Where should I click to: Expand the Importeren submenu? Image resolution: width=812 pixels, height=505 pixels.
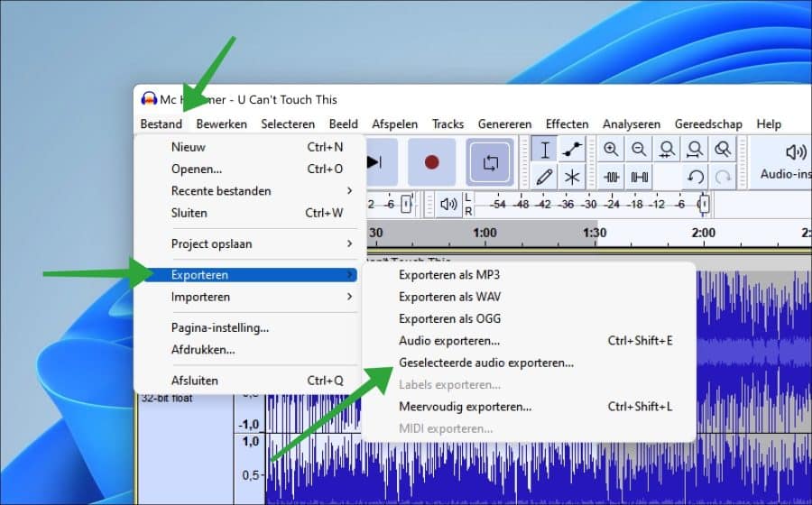(250, 297)
